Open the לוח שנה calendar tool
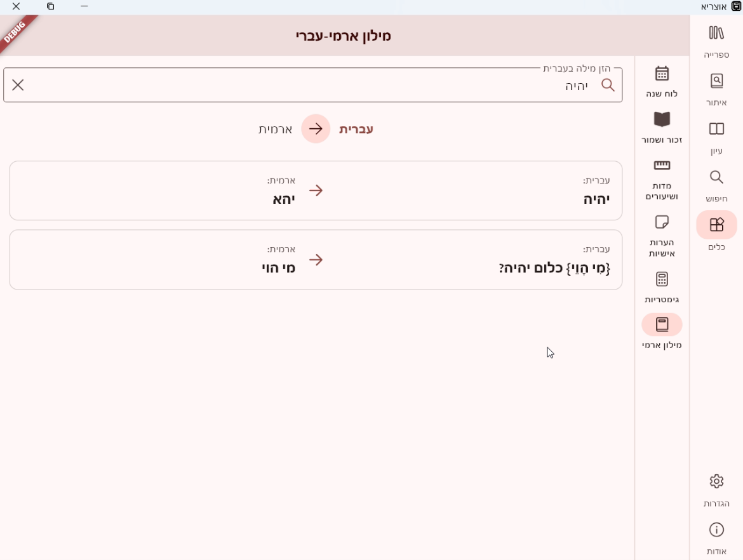743x560 pixels. click(662, 74)
